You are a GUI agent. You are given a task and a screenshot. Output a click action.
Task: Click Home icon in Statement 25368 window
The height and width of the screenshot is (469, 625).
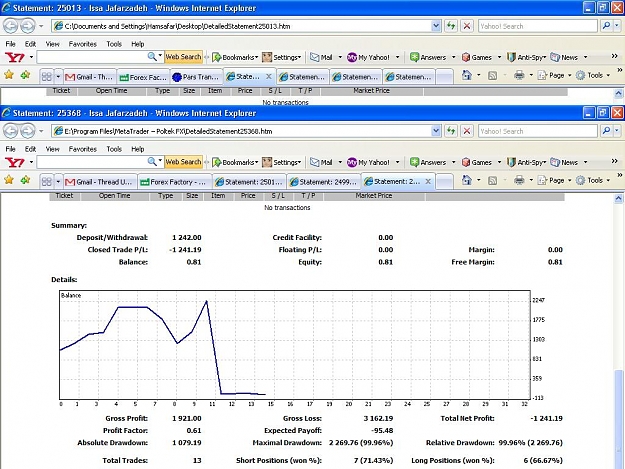pyautogui.click(x=466, y=181)
